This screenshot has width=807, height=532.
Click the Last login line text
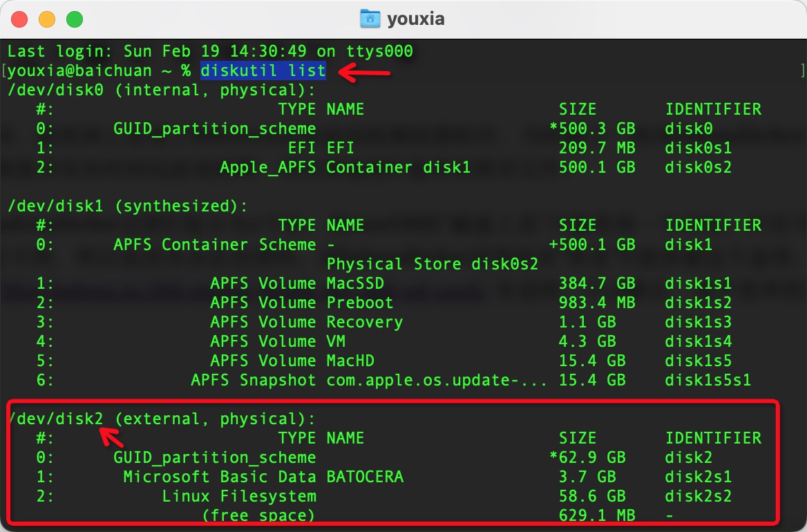(210, 52)
